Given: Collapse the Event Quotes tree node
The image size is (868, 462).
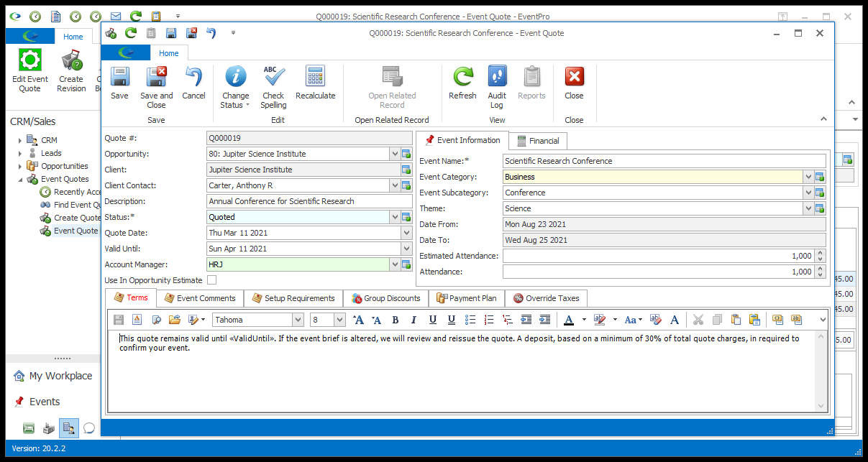Looking at the screenshot, I should [20, 179].
